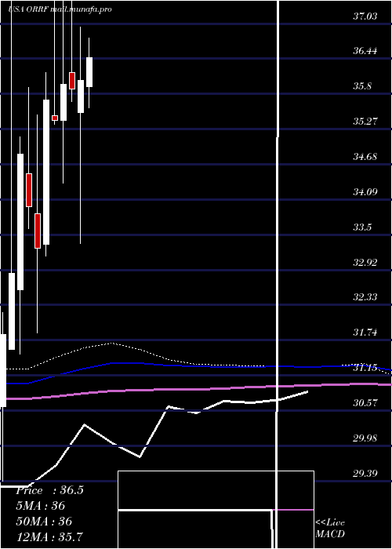Screen dimensions: 392x549
Task: Click the Price : 36.5 readout
Action: pos(49,490)
